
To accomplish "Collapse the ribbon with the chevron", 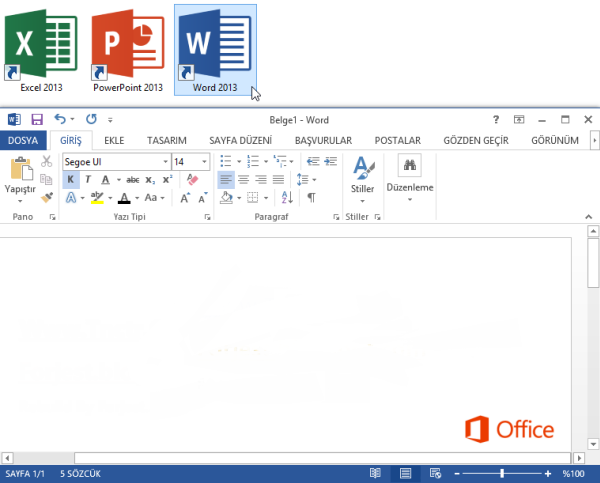I will pos(589,217).
